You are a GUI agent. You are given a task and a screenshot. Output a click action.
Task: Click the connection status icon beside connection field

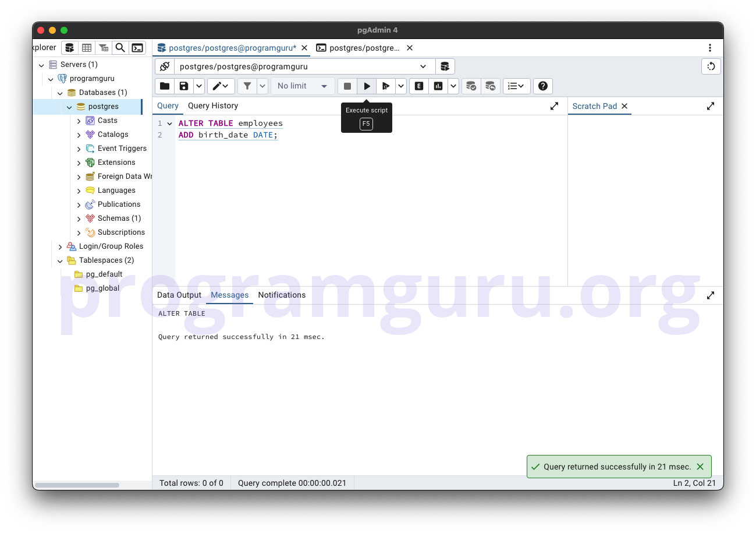pyautogui.click(x=165, y=66)
